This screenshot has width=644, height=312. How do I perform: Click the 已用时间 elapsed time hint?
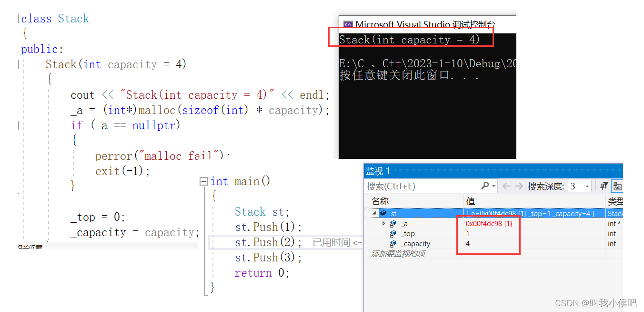[337, 243]
